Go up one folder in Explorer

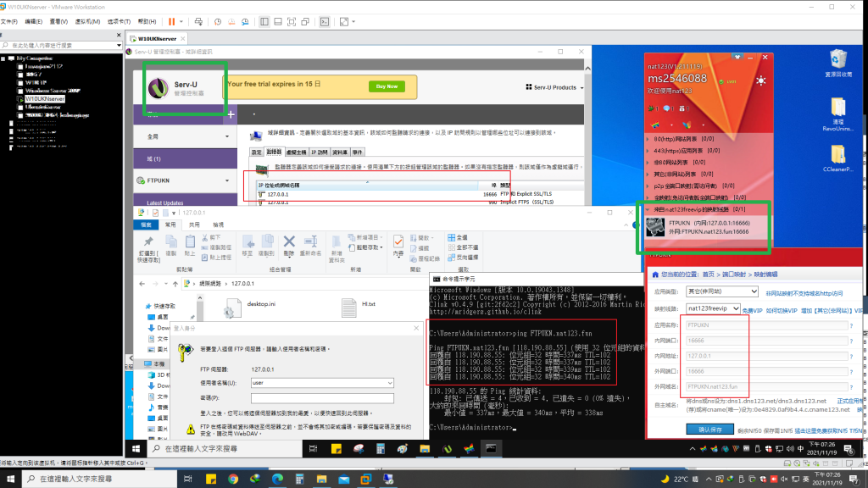click(175, 284)
